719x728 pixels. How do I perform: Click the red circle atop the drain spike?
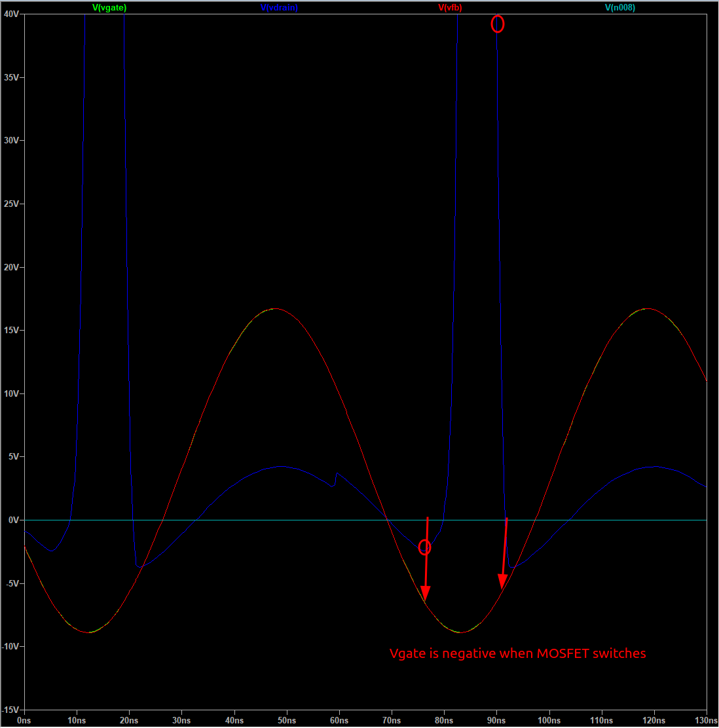click(498, 24)
